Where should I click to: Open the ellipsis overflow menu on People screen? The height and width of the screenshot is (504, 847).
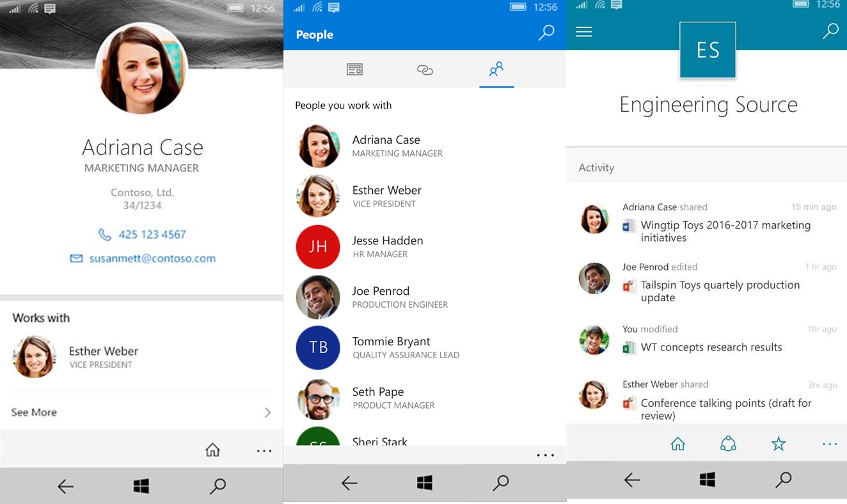point(545,455)
